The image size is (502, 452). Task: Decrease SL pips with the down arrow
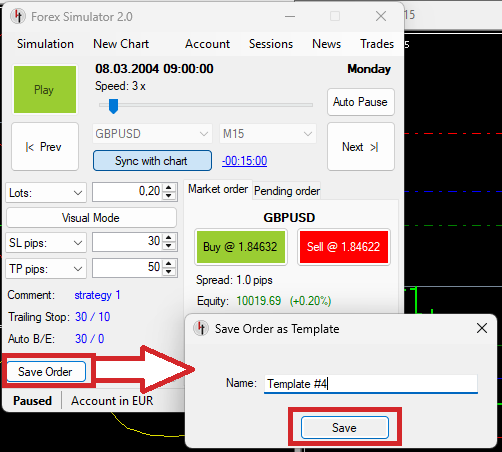169,246
